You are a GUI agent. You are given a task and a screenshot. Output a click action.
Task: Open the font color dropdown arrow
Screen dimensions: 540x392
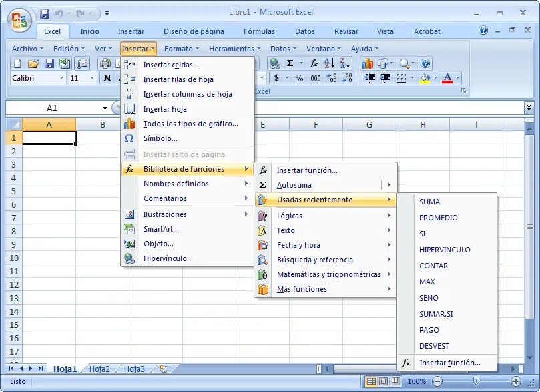pos(457,78)
